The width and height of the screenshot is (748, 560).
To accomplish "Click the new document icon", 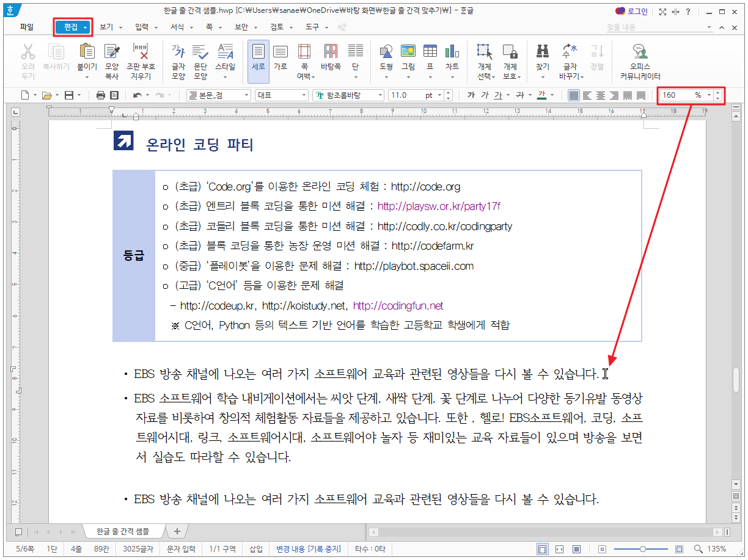I will (x=25, y=95).
